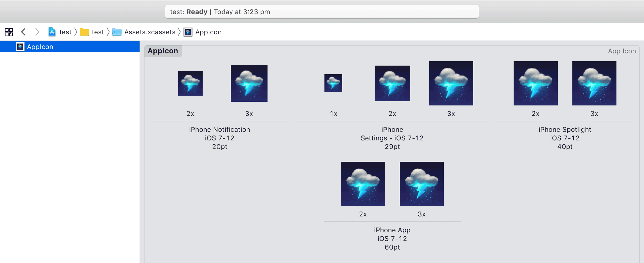Select iPhone Notification 20pt 3x icon slot

coord(249,83)
